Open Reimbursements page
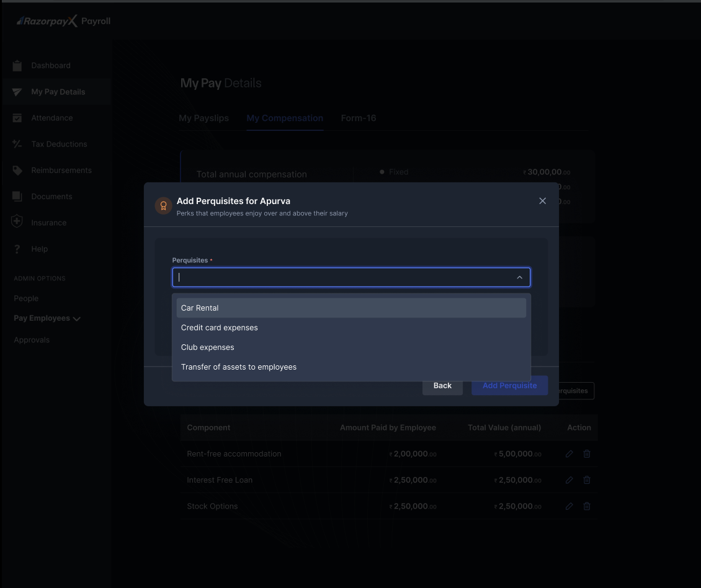The width and height of the screenshot is (701, 588). (61, 171)
